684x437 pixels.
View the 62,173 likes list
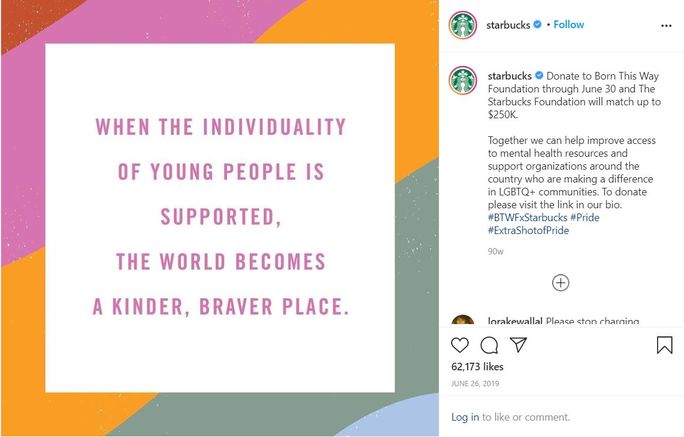pos(479,368)
